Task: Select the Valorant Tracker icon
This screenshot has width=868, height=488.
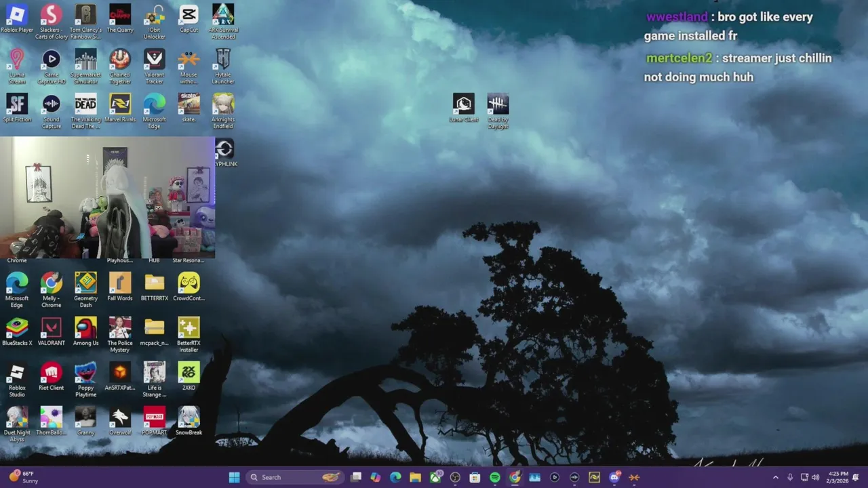Action: click(155, 66)
